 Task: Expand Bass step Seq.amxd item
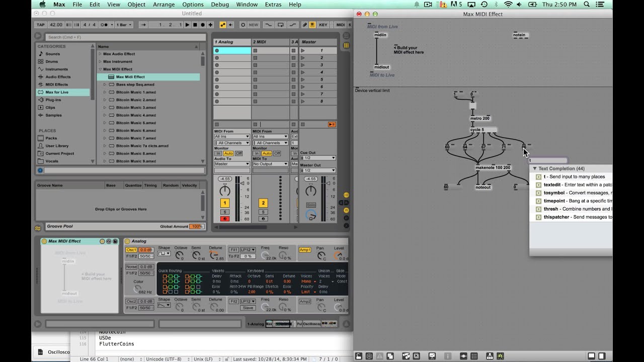tap(105, 84)
